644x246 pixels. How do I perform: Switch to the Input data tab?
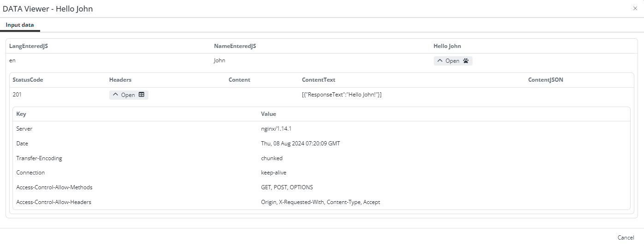pos(20,25)
